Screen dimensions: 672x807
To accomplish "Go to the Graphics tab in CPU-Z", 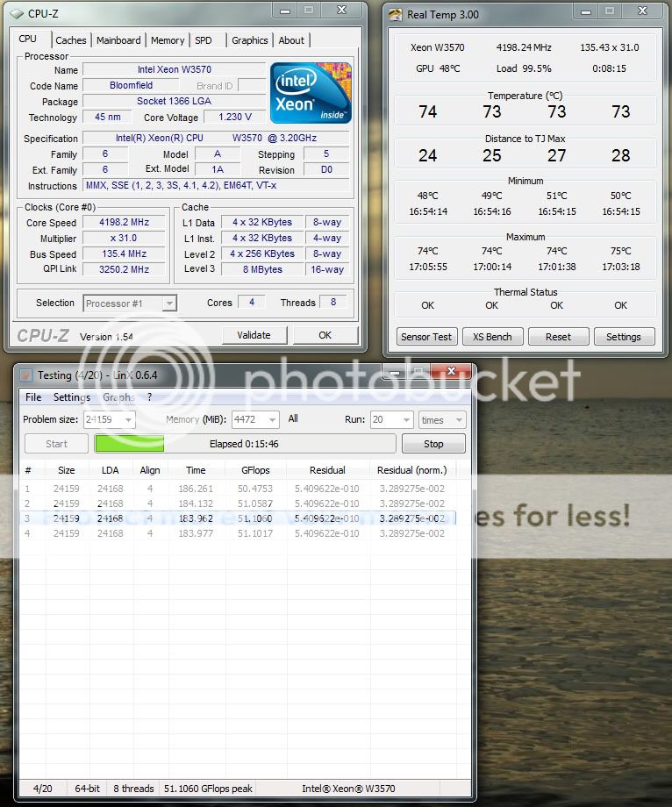I will tap(249, 40).
